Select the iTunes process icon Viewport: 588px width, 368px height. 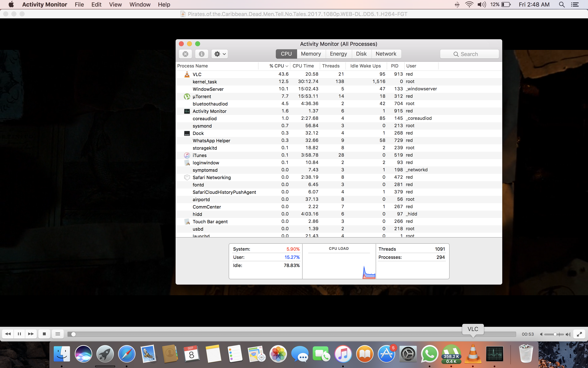[x=187, y=155]
